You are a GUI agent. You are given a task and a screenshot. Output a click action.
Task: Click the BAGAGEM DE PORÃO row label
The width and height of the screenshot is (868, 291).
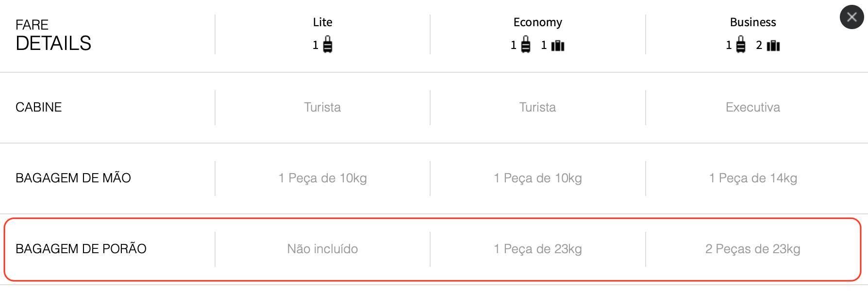click(x=81, y=249)
